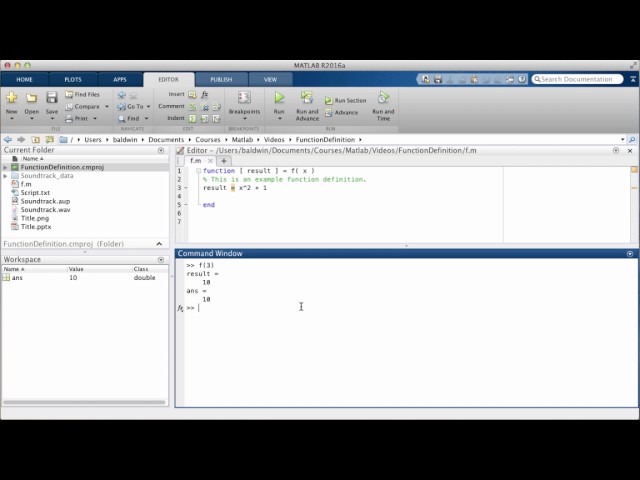Open the New dropdown arrow

coord(11,119)
